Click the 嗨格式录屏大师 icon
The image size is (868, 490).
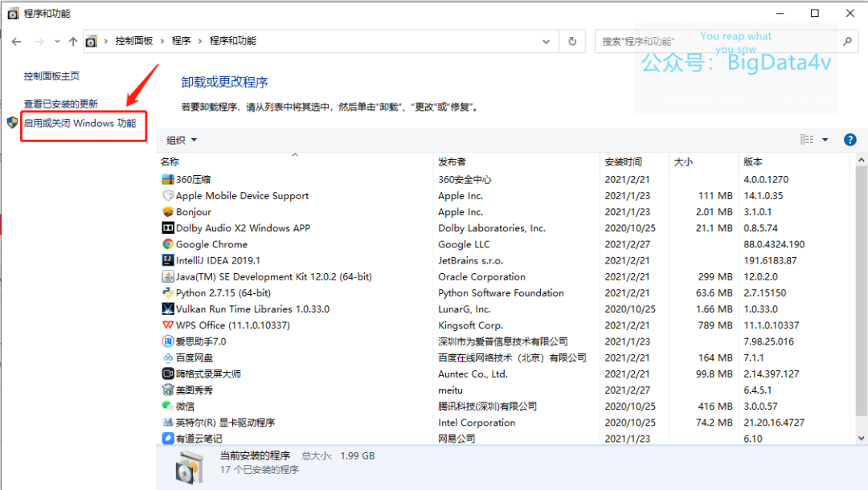pos(168,374)
